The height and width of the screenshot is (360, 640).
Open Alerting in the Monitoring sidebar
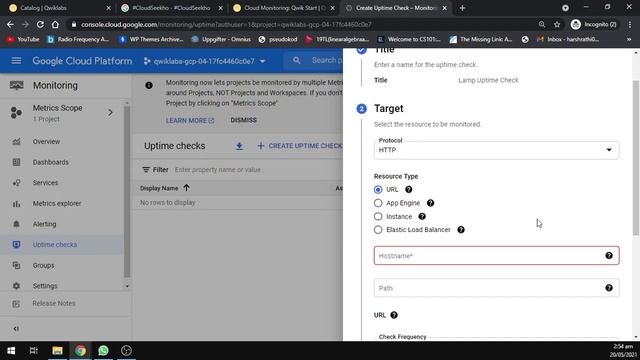tap(44, 224)
